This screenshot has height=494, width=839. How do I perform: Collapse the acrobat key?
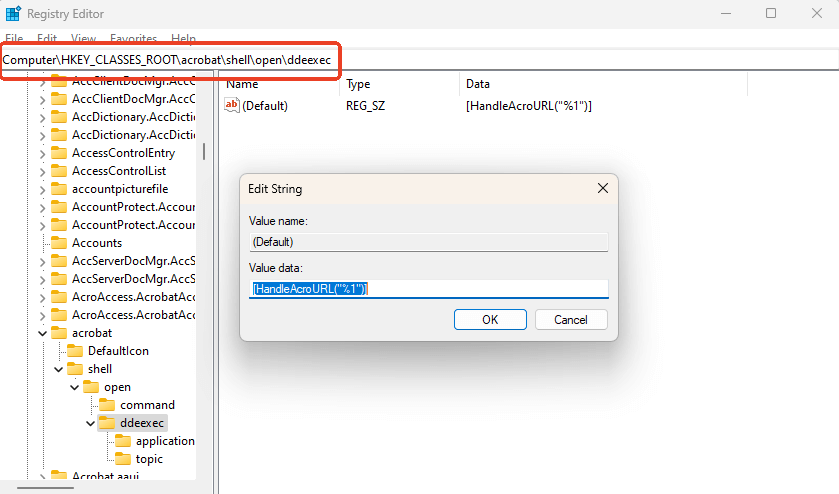(42, 333)
